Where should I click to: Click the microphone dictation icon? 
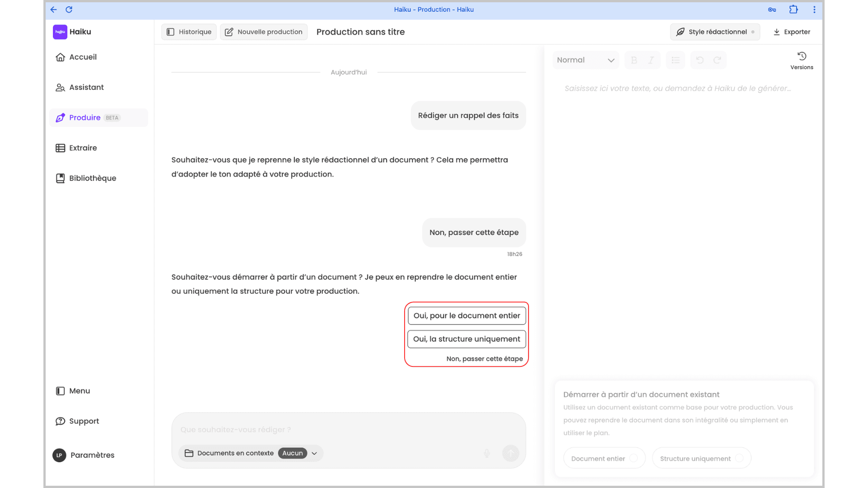pyautogui.click(x=487, y=453)
